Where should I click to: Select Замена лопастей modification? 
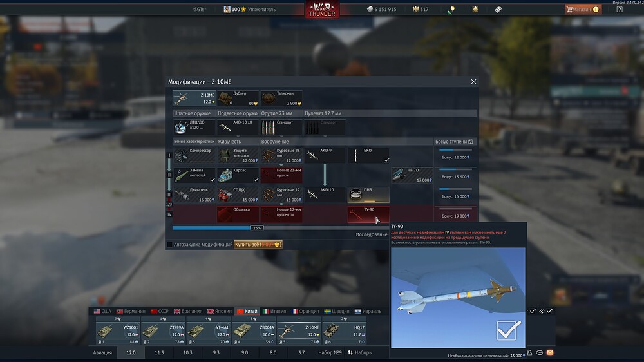click(x=194, y=175)
